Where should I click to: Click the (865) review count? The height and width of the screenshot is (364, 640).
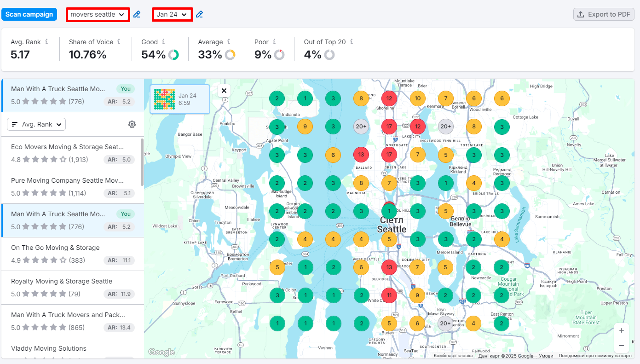[x=77, y=328]
